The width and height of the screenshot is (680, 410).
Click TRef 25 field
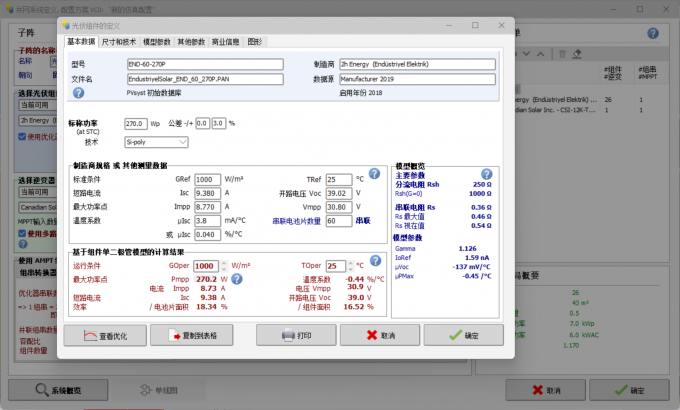(x=339, y=180)
